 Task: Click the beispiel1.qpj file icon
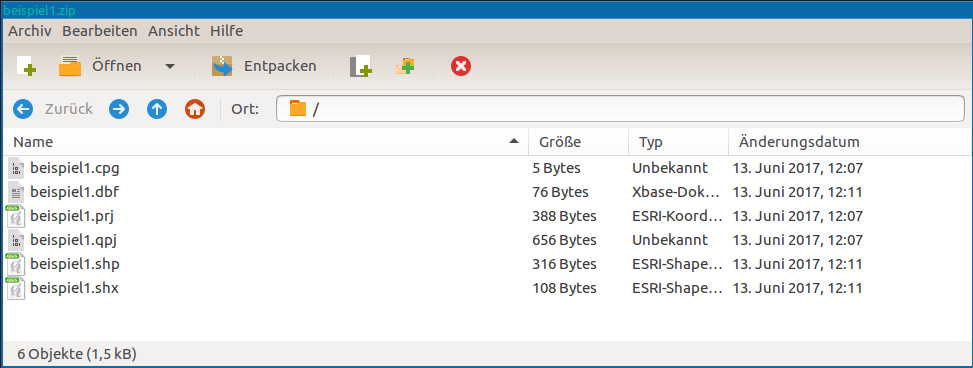click(x=17, y=241)
